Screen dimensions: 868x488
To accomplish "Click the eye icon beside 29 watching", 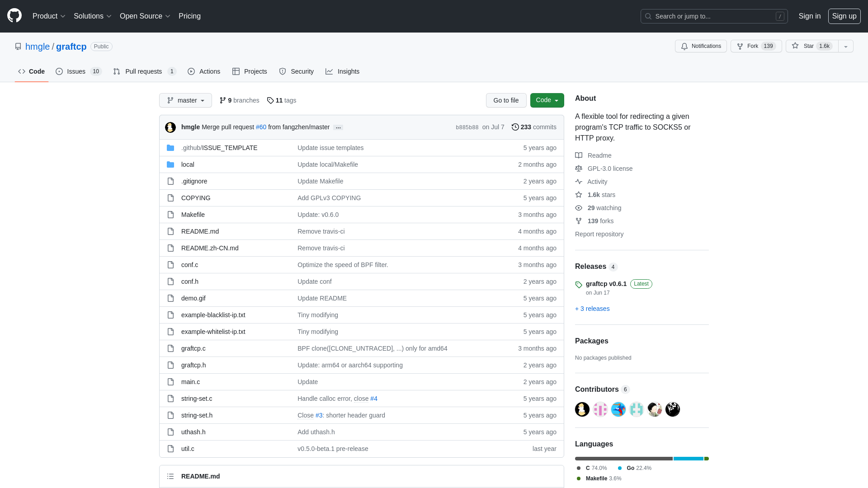I will [x=579, y=208].
